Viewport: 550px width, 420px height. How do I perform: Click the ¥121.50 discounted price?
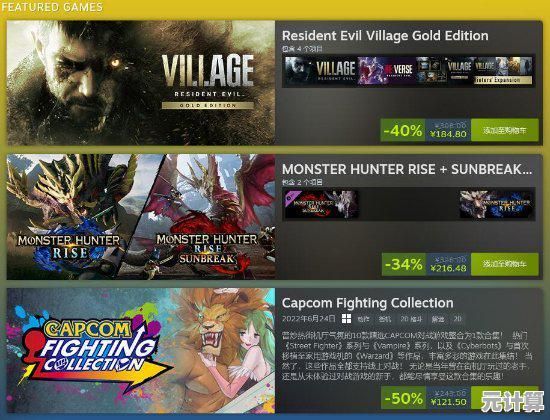click(448, 402)
